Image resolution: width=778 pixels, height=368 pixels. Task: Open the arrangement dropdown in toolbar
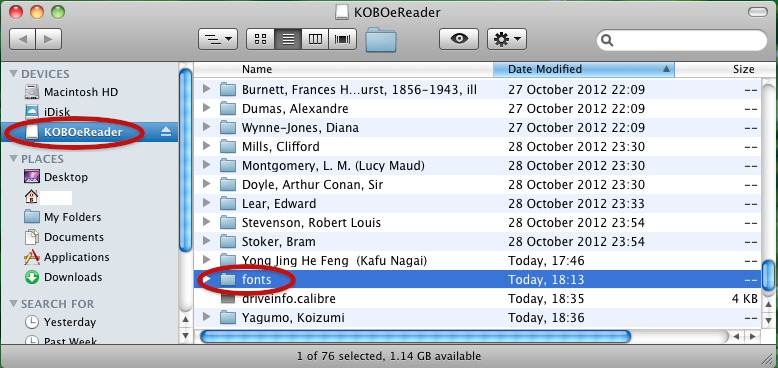218,39
